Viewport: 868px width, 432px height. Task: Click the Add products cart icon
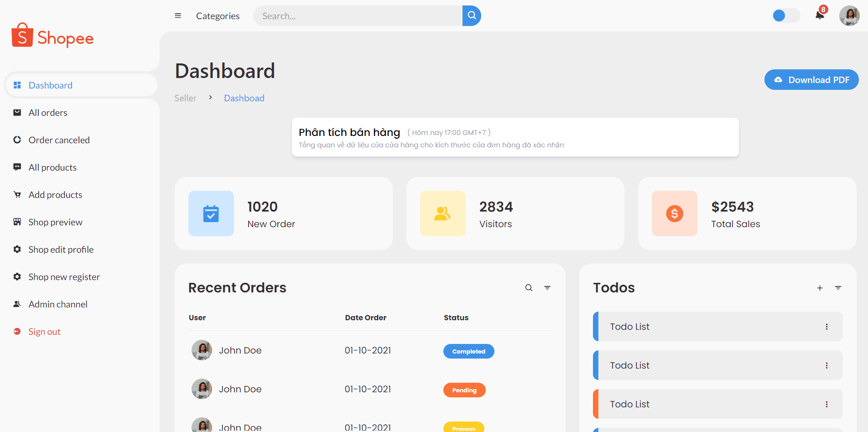click(x=17, y=195)
